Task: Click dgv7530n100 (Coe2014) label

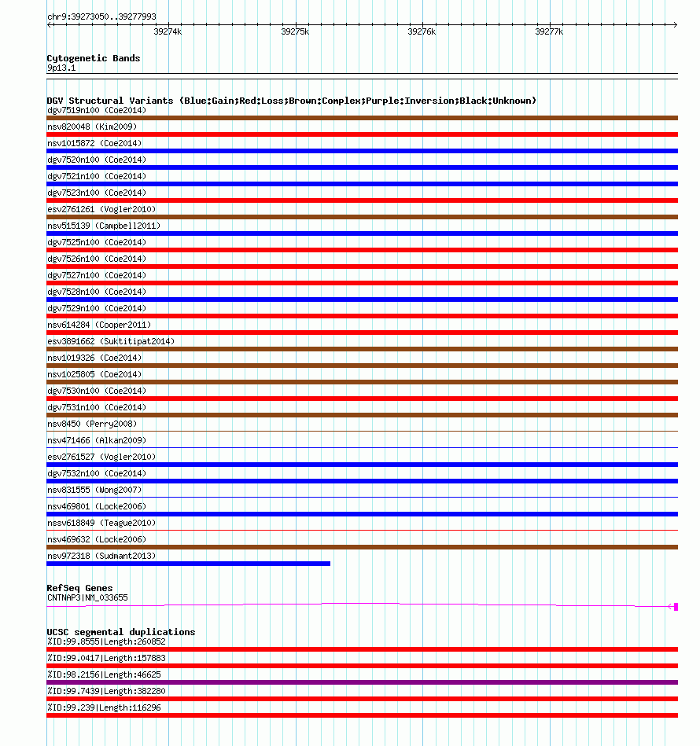Action: [97, 391]
